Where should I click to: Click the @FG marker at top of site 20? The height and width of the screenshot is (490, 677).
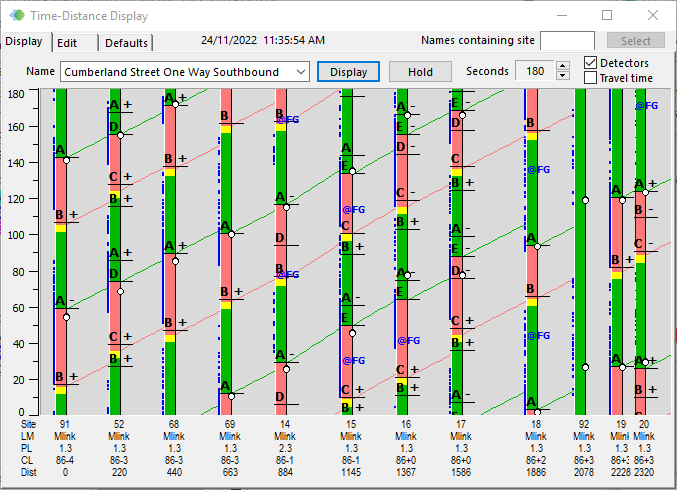[646, 105]
